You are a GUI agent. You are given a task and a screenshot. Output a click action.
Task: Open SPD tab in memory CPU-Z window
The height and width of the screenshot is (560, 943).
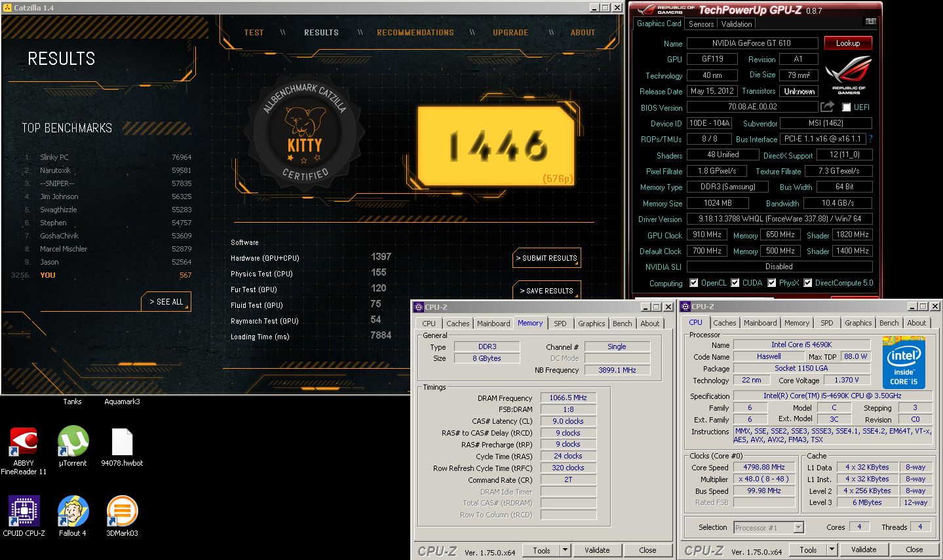point(560,324)
